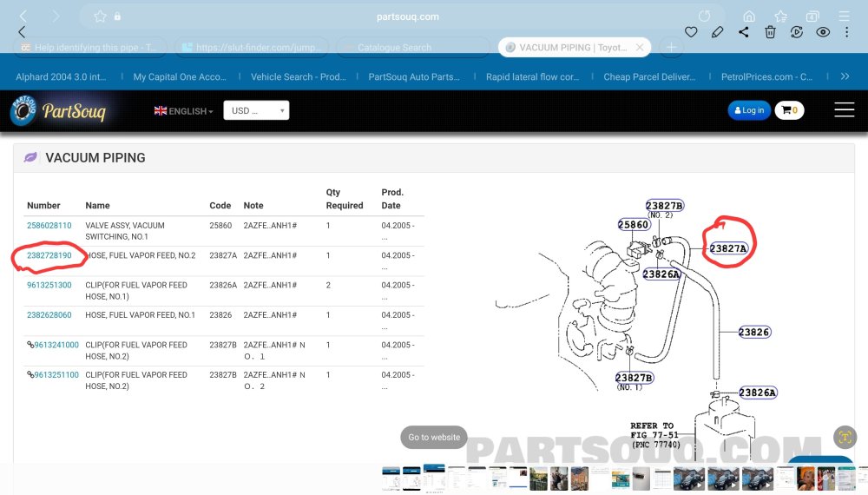868x495 pixels.
Task: Open Cheap Parcel Delivery bookmark
Action: pos(649,77)
